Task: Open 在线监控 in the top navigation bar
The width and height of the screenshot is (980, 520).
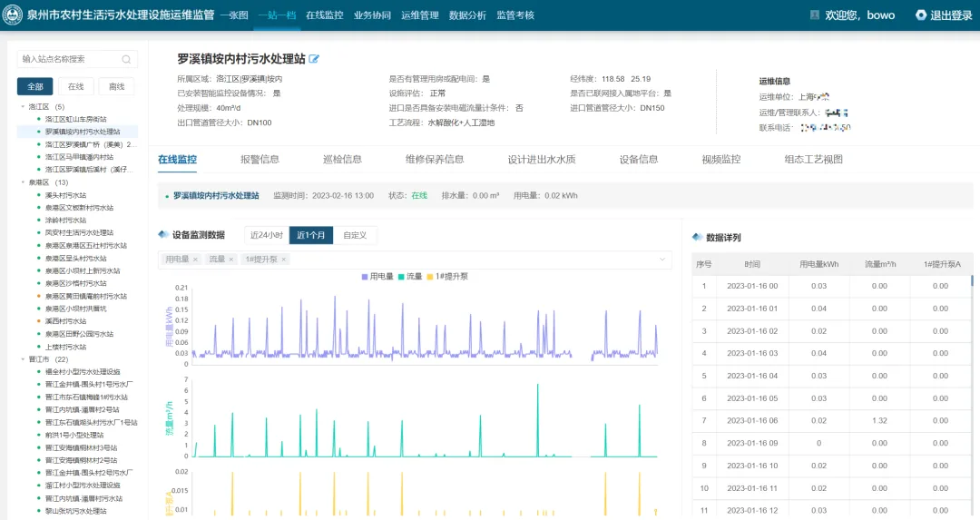Action: pos(324,15)
